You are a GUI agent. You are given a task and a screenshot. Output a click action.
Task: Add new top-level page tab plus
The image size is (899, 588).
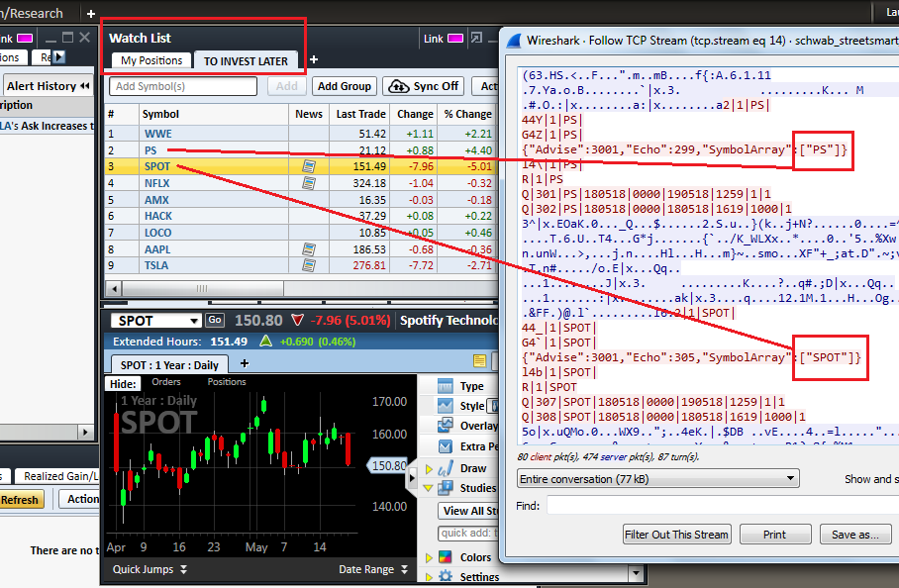pyautogui.click(x=90, y=13)
